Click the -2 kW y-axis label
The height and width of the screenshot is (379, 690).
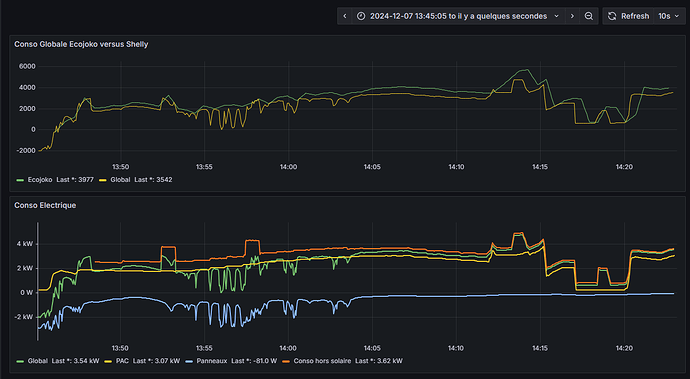click(x=24, y=317)
